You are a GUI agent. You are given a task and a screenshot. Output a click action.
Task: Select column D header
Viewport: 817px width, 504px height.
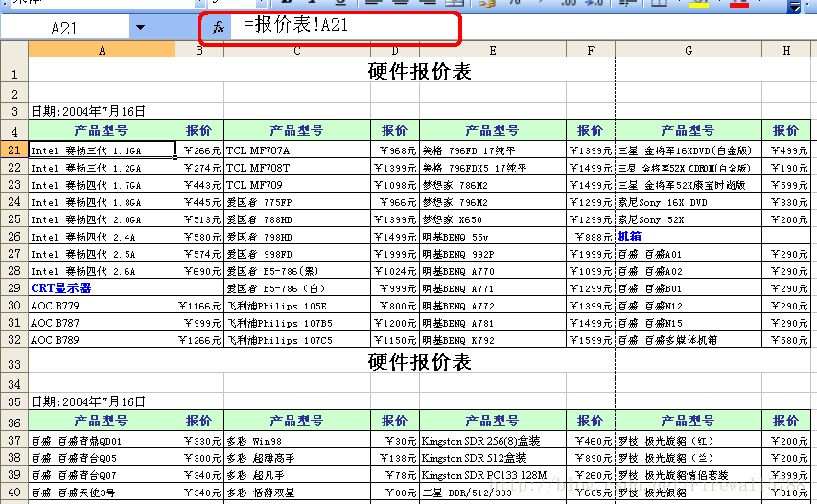pyautogui.click(x=395, y=50)
